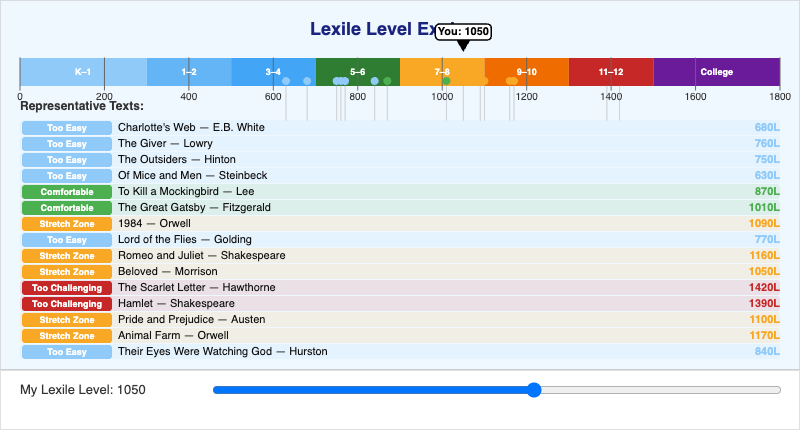Select the 1984 — Orwell row
The height and width of the screenshot is (432, 800).
click(401, 223)
